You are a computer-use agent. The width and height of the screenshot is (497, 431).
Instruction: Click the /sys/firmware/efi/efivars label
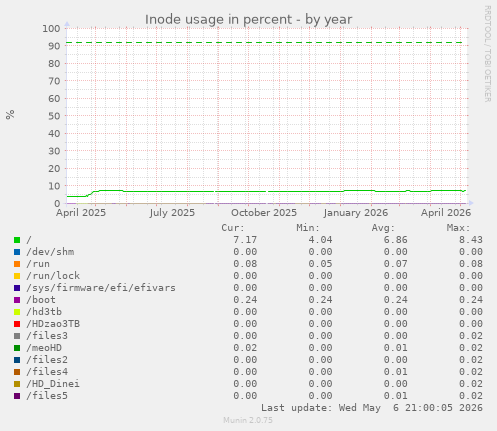tap(101, 288)
